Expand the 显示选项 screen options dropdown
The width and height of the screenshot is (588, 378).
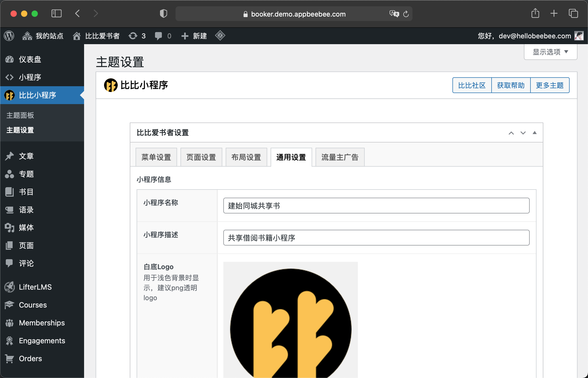[x=550, y=52]
